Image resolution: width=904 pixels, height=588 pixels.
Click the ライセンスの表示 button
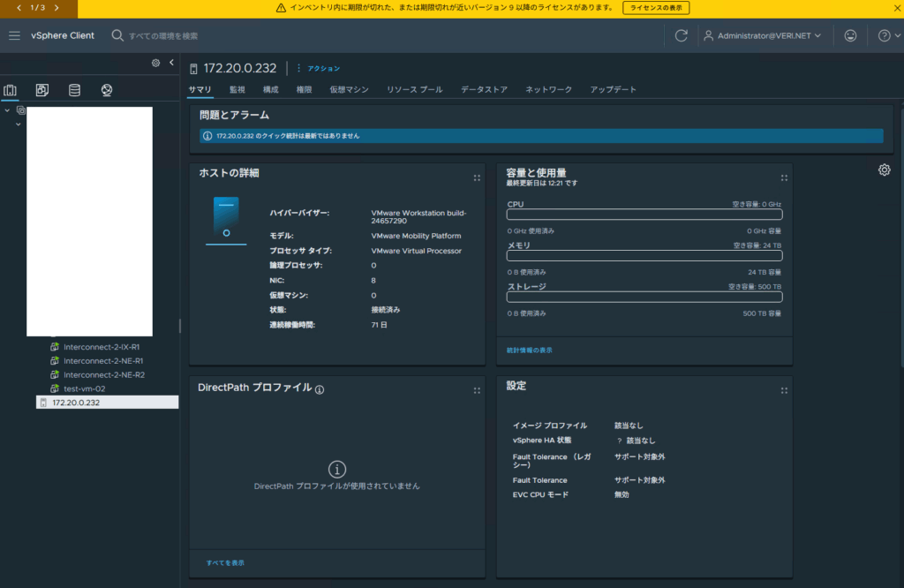click(656, 8)
